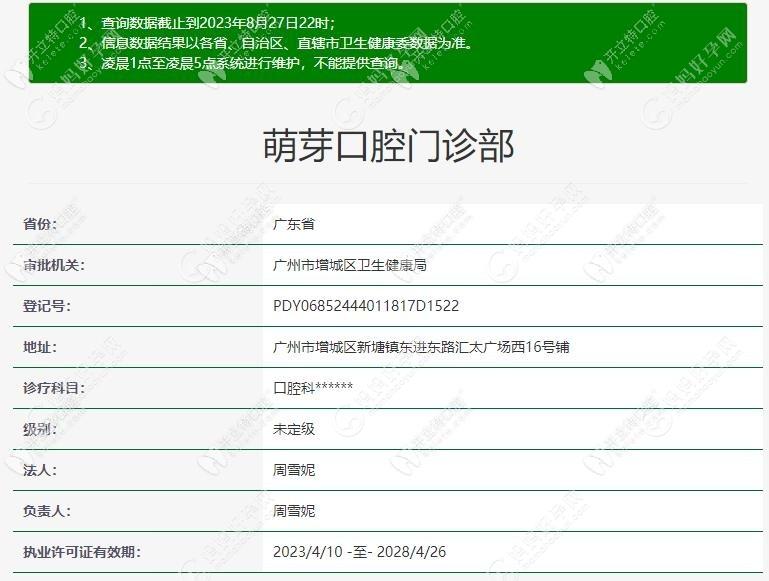This screenshot has width=769, height=581.
Task: Select the label 诊疗科目
Action: point(54,388)
